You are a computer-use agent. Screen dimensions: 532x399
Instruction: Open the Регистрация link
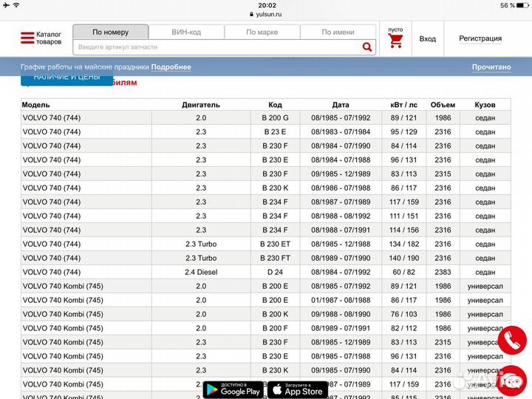pos(480,38)
